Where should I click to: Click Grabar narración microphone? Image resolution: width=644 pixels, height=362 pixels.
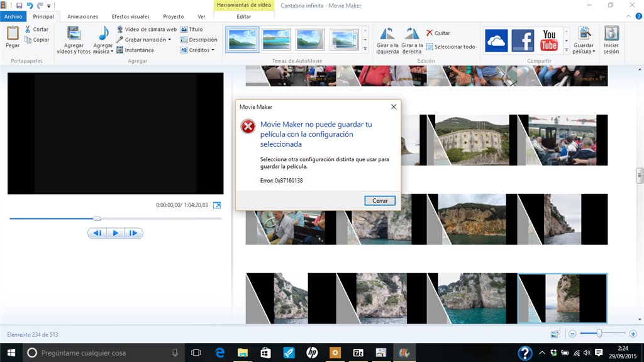pyautogui.click(x=119, y=40)
